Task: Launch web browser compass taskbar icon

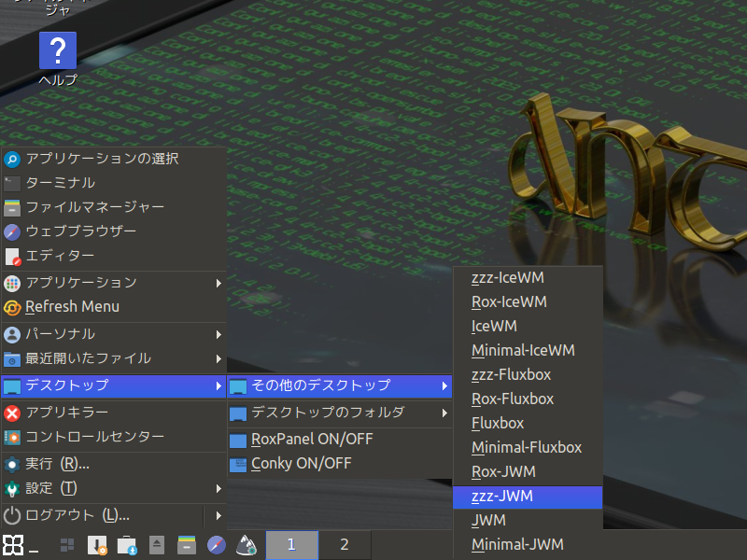Action: tap(217, 545)
